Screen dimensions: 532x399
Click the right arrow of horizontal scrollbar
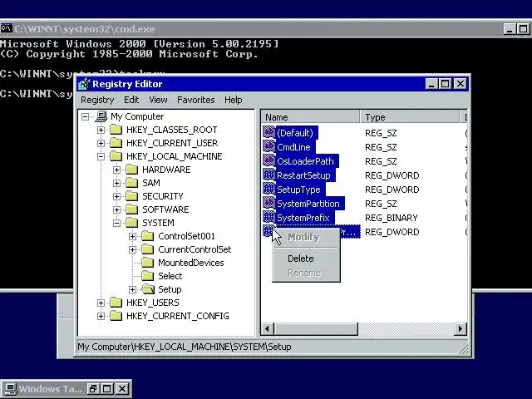[x=460, y=328]
